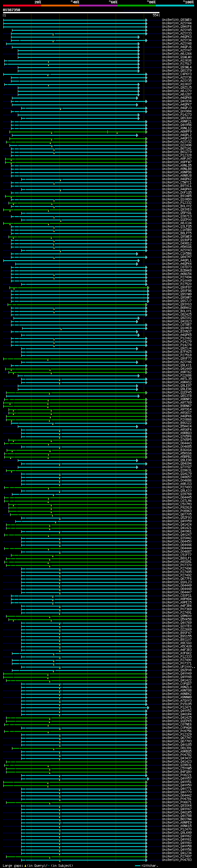Select hit label UniRef100_Q9XF87
The height and width of the screenshot is (868, 197).
177,287
